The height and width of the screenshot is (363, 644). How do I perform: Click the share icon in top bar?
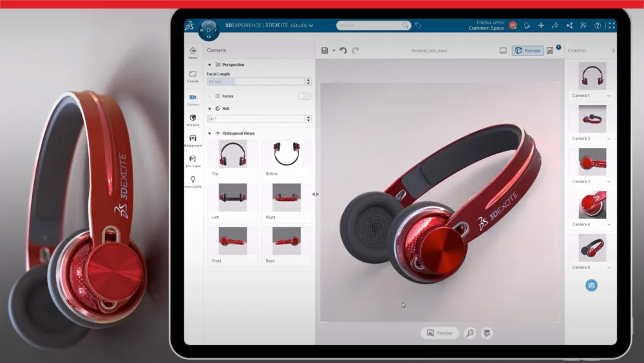(x=569, y=26)
